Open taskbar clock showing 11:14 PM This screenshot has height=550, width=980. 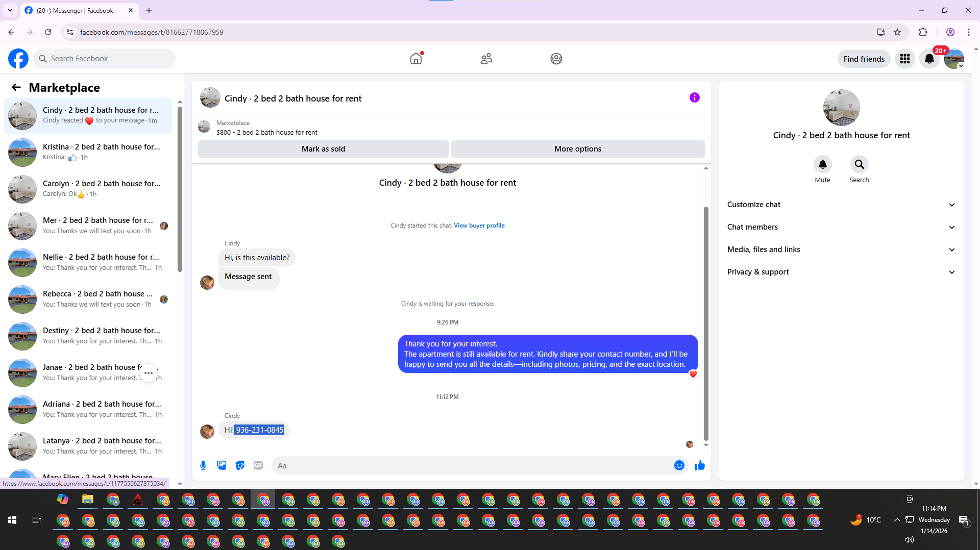[934, 520]
